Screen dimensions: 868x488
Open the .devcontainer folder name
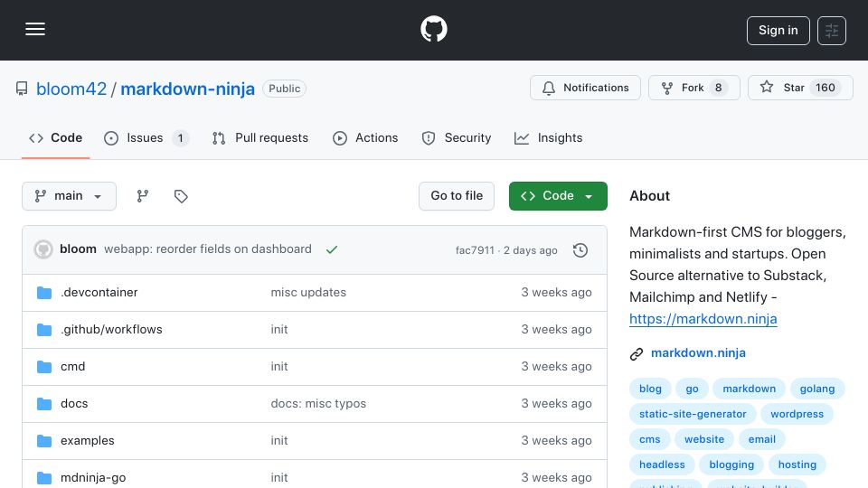click(x=99, y=292)
